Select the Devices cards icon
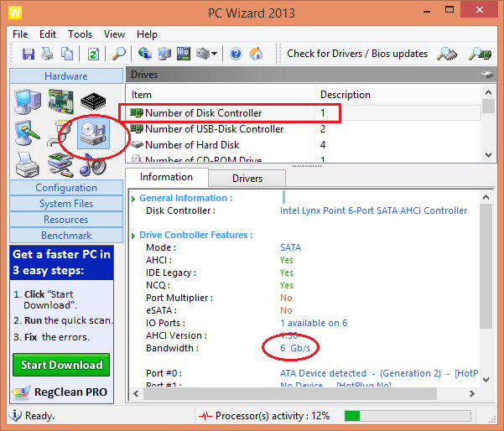 click(60, 164)
